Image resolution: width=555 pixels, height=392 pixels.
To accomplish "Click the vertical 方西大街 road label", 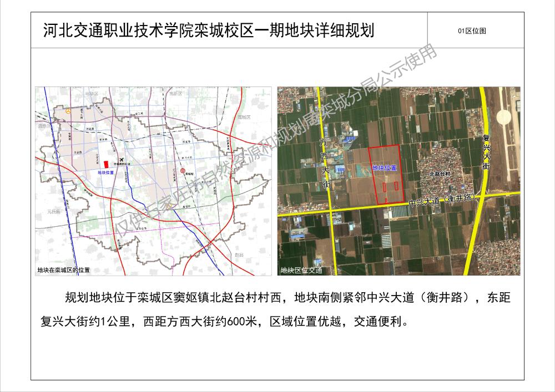I will click(325, 165).
